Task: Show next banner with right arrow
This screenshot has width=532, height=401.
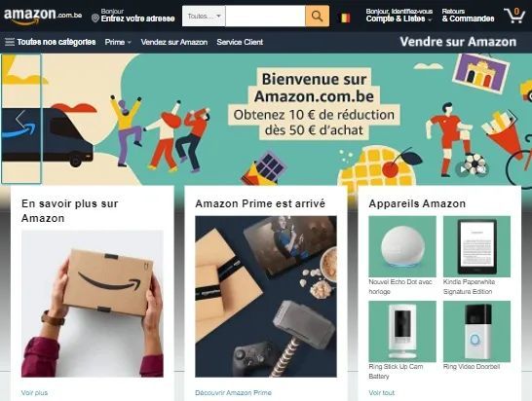Action: point(513,118)
